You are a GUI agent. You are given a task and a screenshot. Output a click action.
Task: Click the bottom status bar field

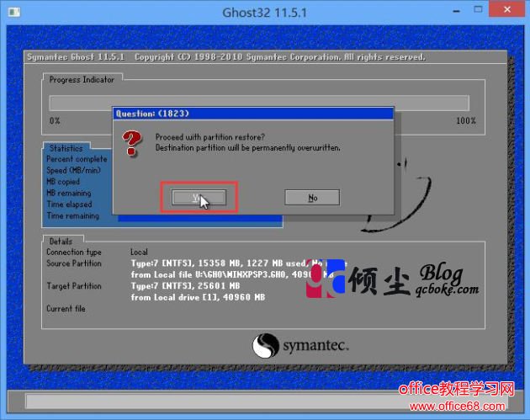click(x=265, y=401)
